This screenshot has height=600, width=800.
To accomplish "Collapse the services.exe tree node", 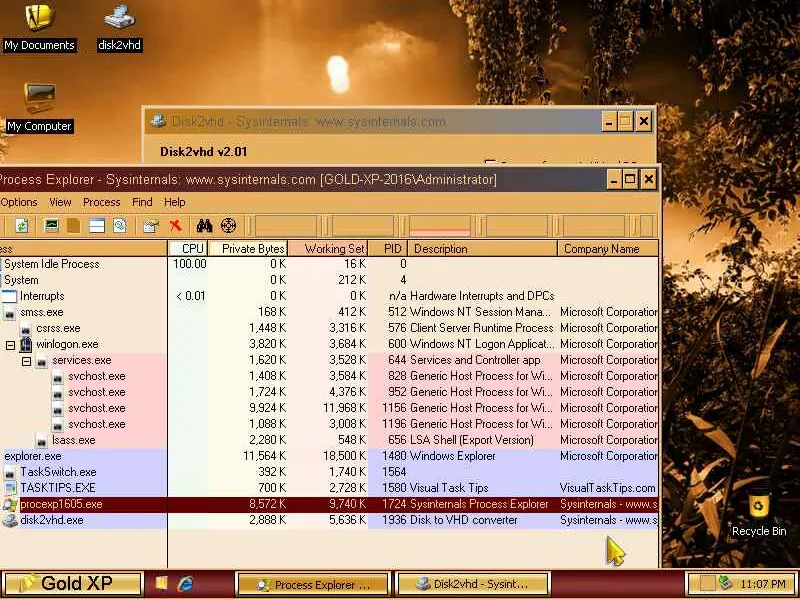I will pyautogui.click(x=27, y=361).
